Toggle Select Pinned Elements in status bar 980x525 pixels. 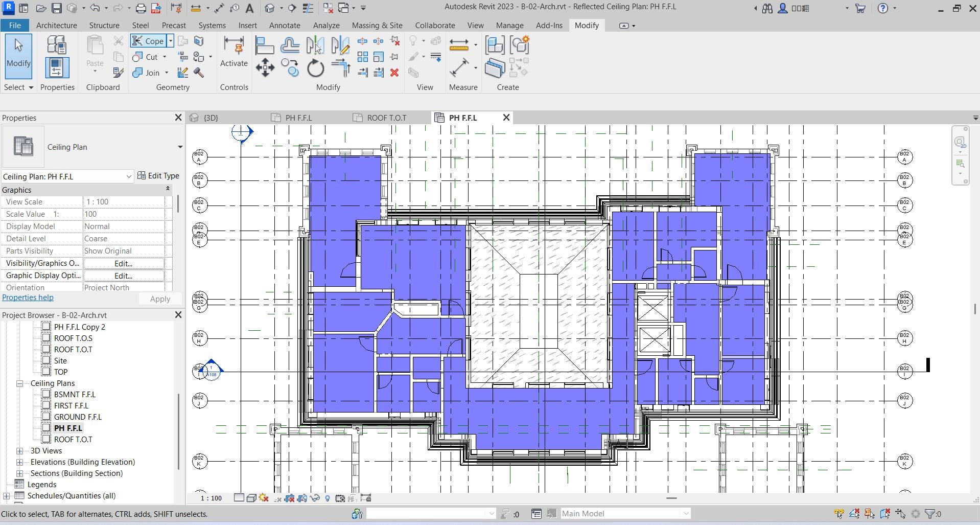tap(870, 514)
